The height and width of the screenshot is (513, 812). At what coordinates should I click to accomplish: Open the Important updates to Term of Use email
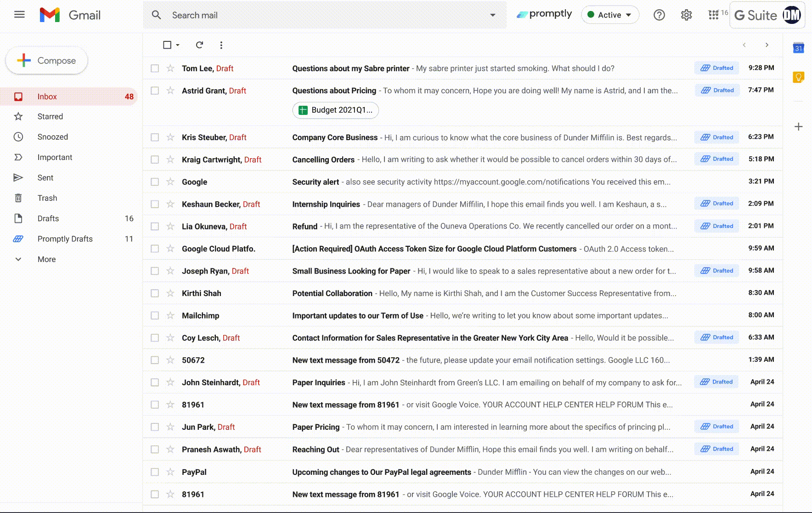tap(463, 315)
